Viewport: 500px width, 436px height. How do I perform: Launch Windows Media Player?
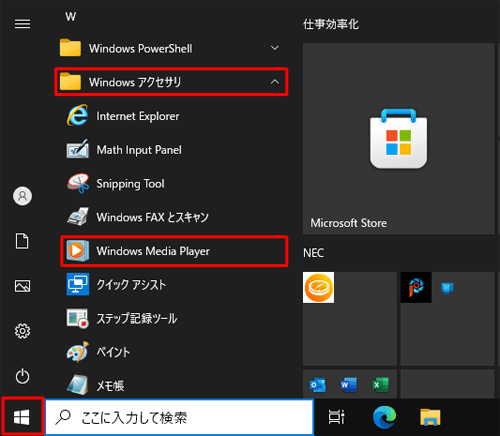pos(174,251)
